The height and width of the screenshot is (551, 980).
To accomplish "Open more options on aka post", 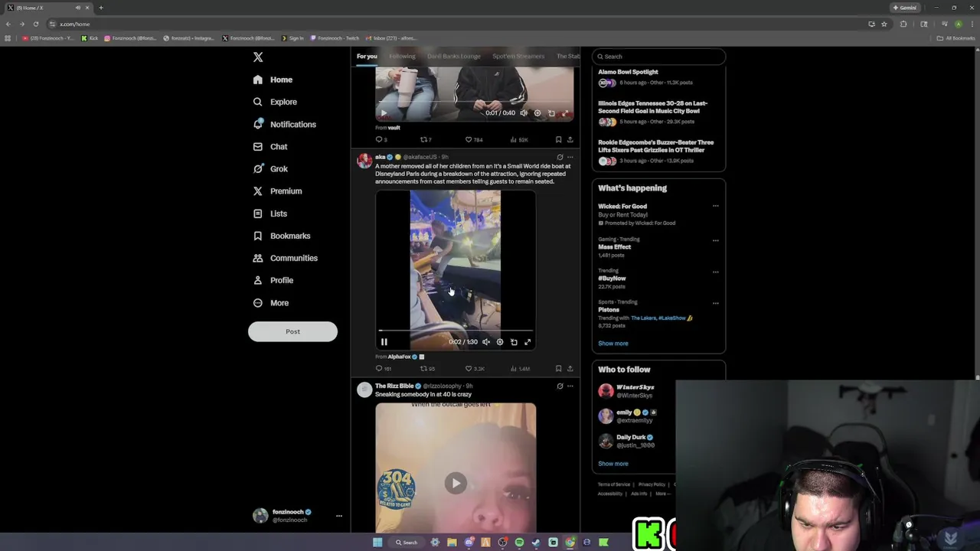I will tap(570, 157).
